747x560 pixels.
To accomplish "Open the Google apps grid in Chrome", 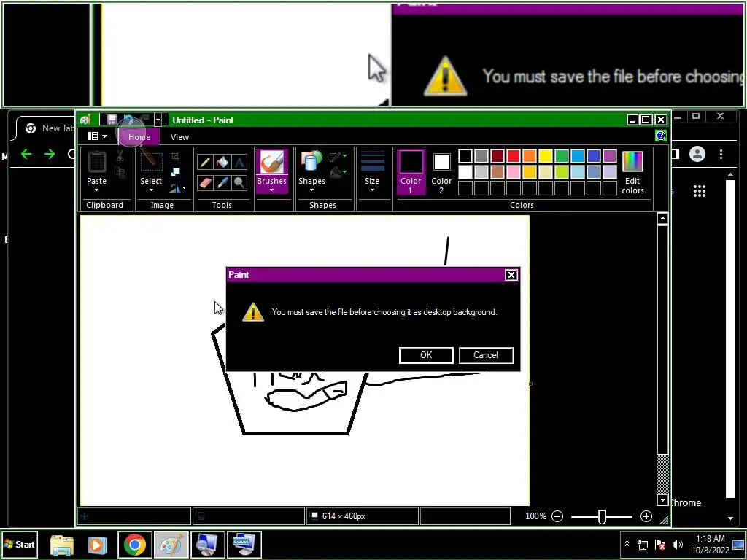I will coord(699,191).
